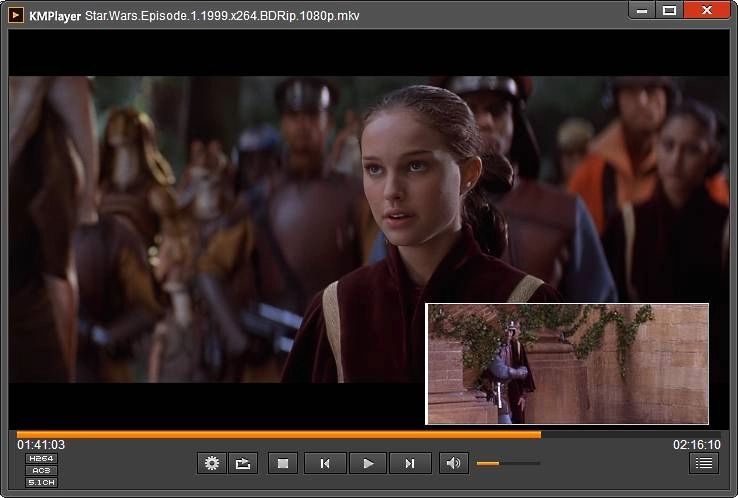738x498 pixels.
Task: Click the KMPlayer logo icon in the title bar
Action: tap(16, 15)
